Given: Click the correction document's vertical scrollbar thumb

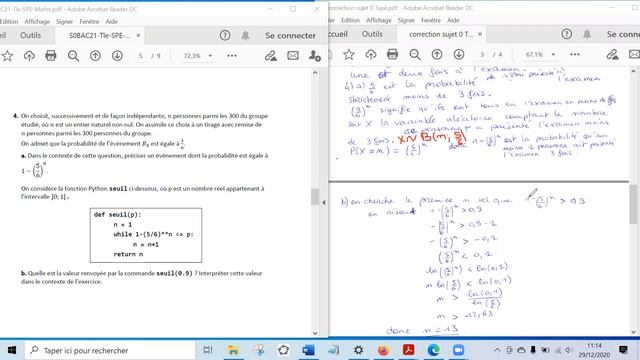Looking at the screenshot, I should [x=633, y=204].
